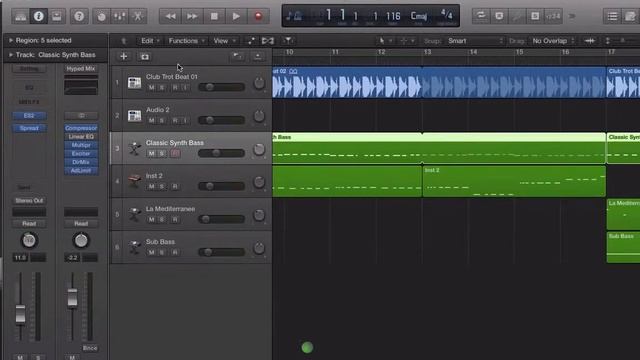Open the left-click pointer tool menu
This screenshot has width=640, height=360.
coord(385,41)
